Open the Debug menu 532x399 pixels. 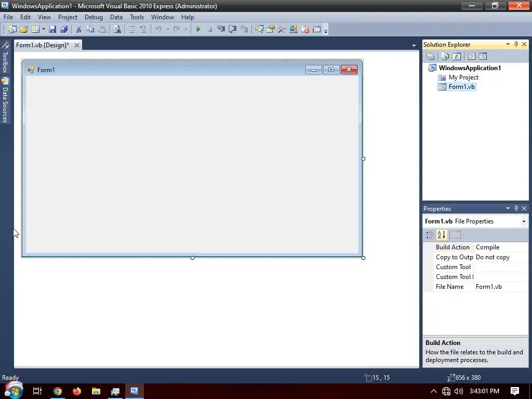[94, 17]
